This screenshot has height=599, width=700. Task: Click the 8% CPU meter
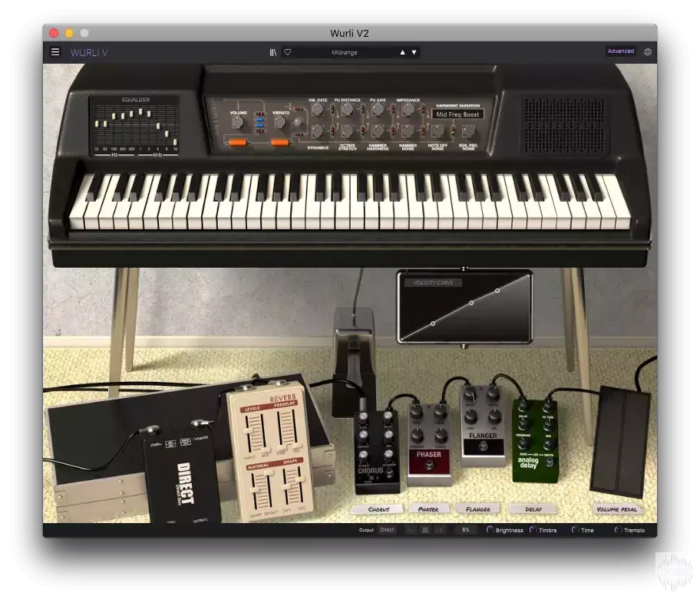point(466,530)
